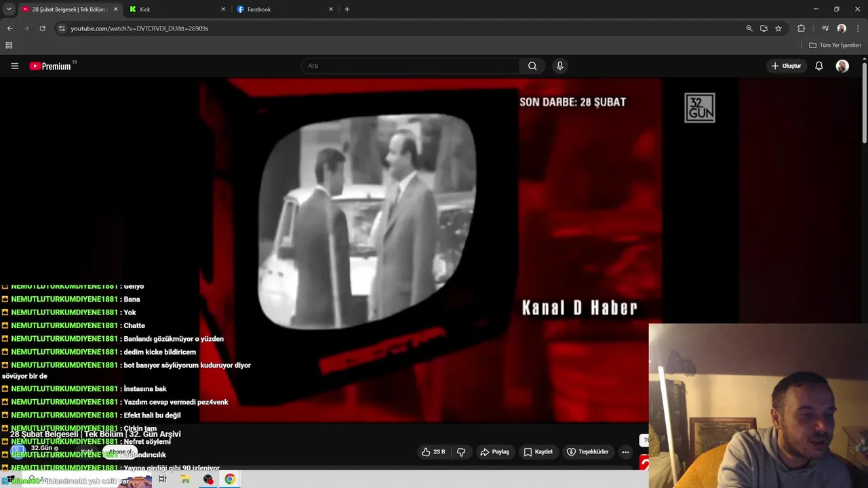Click chat message 'Efekt hali bu değil'
The image size is (868, 488).
152,415
